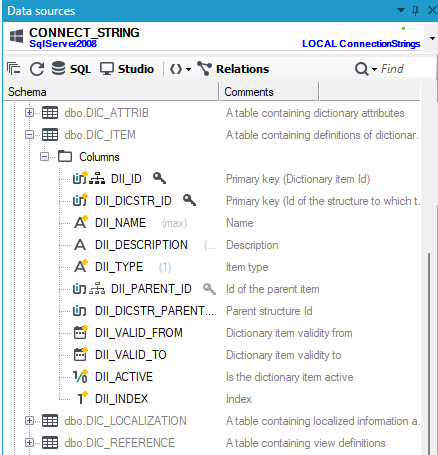This screenshot has height=455, width=438.
Task: Click the dbo.DIC_ATTRIB table icon
Action: pos(50,113)
